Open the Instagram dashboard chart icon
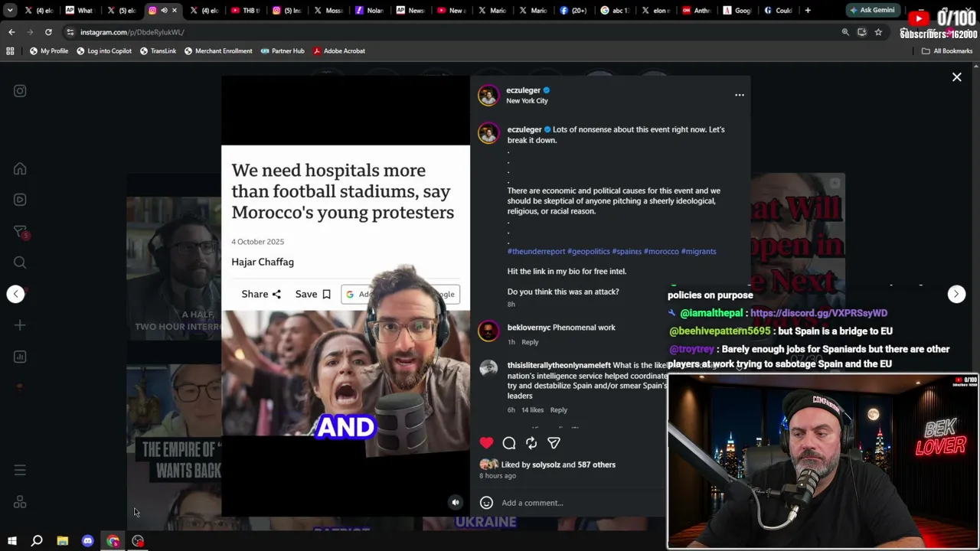This screenshot has height=551, width=980. (20, 357)
